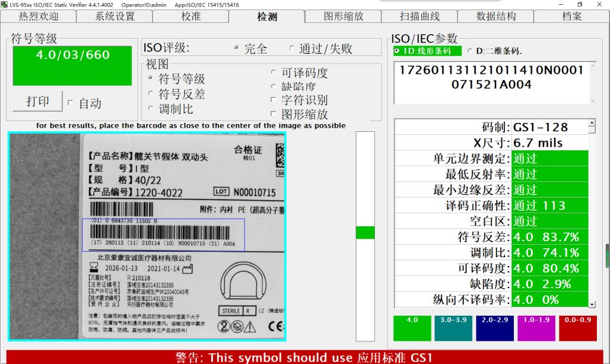The image size is (610, 364).
Task: Click the 符号反差 4.0 83.7% result
Action: coord(550,237)
